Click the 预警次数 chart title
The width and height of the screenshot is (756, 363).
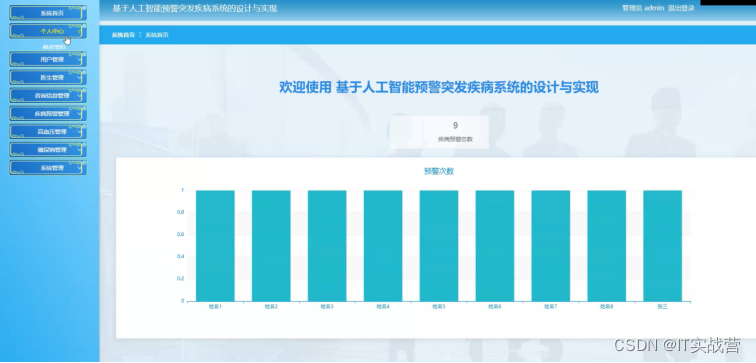[439, 171]
